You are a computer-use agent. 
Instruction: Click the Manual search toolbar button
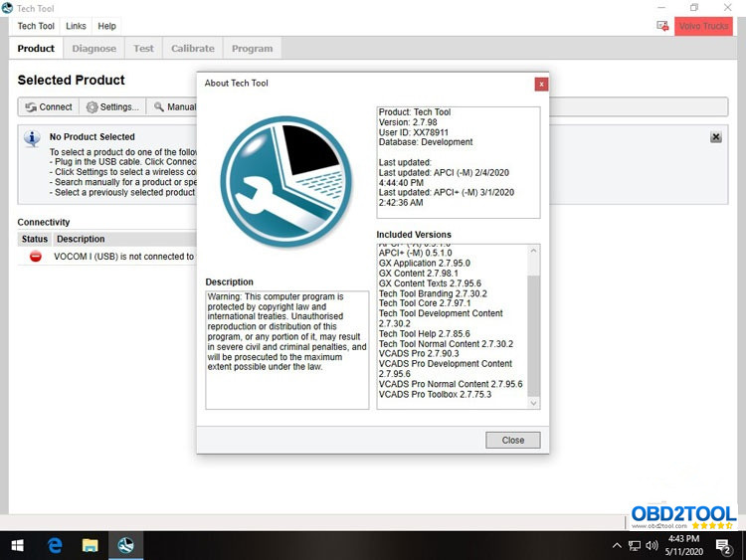[x=172, y=107]
